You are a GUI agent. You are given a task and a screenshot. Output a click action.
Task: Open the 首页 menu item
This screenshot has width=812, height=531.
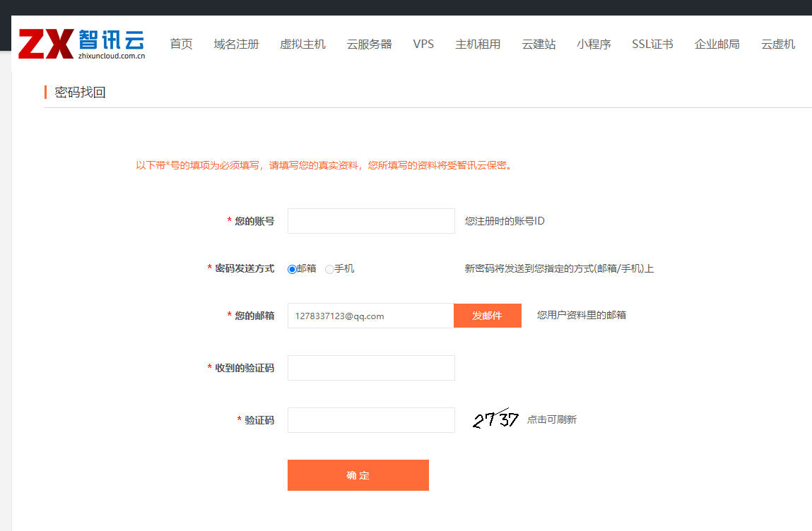(181, 44)
